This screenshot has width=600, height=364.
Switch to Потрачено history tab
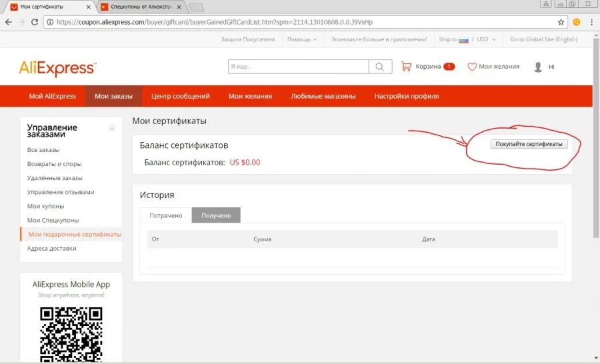click(x=166, y=215)
